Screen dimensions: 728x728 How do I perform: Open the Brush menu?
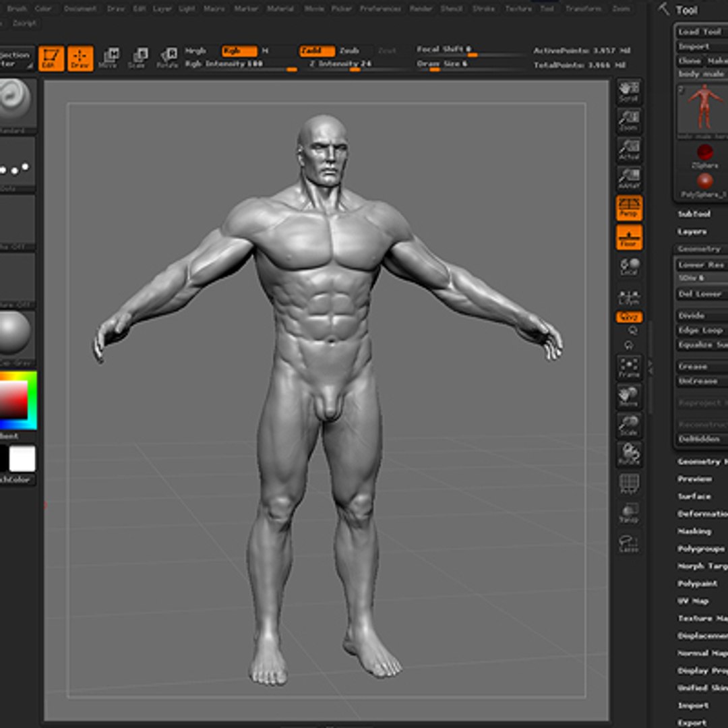(x=17, y=8)
